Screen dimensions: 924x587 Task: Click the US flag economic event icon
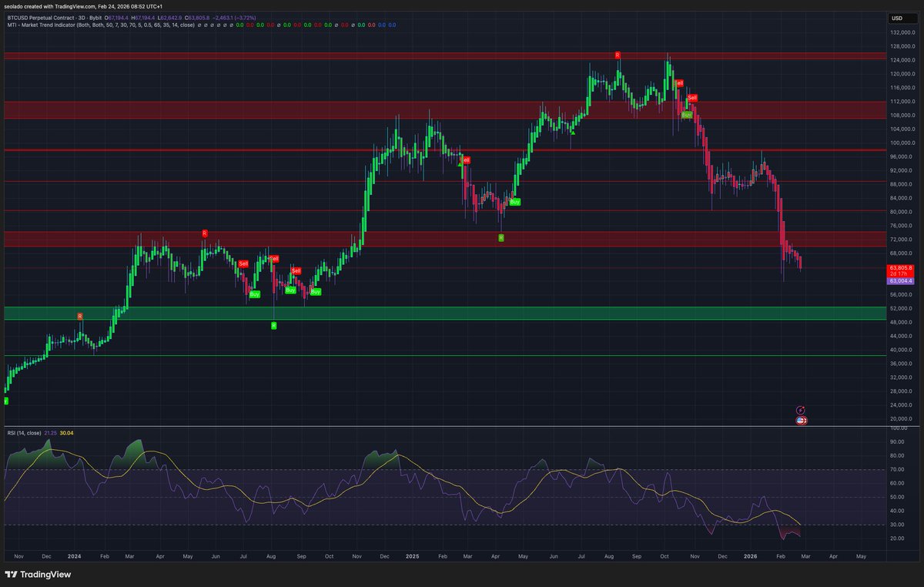click(x=801, y=421)
